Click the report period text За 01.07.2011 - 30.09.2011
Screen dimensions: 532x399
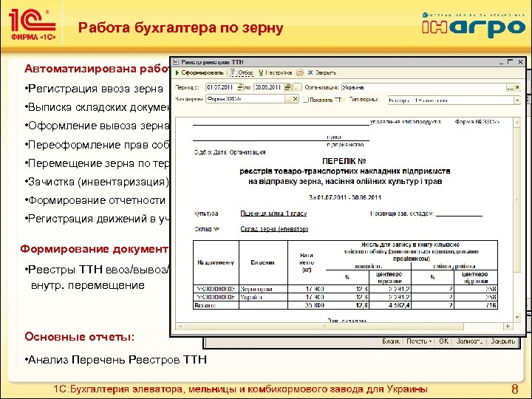[x=345, y=197]
